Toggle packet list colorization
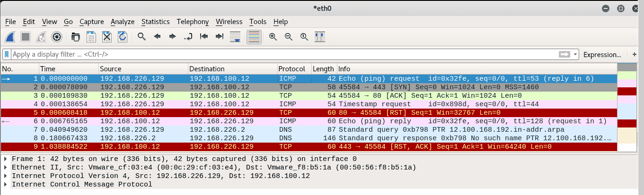 point(254,37)
